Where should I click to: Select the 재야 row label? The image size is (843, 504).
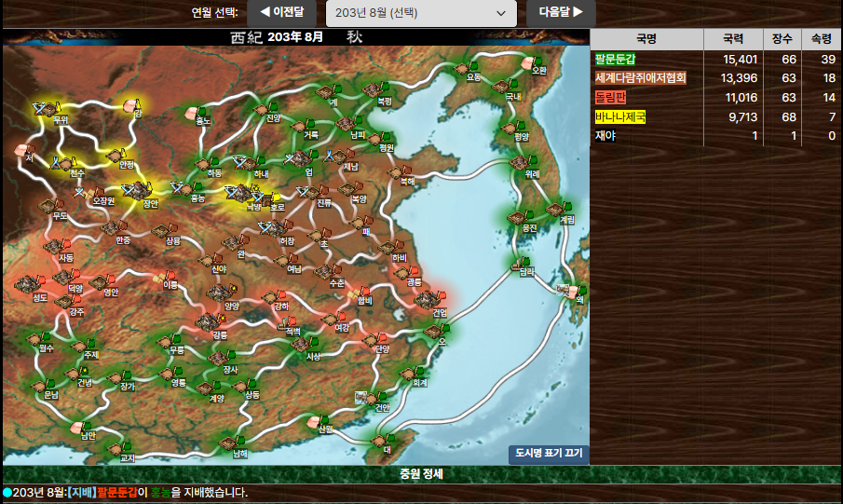[605, 135]
